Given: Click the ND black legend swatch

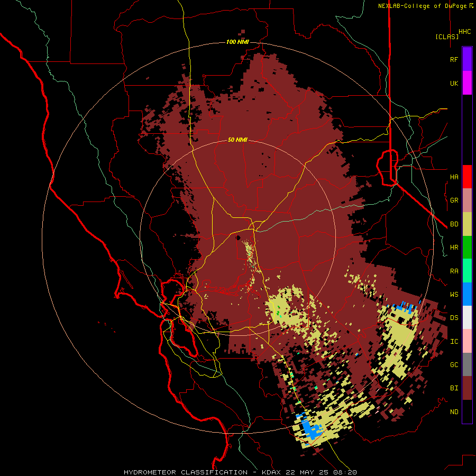Looking at the screenshot, I should coord(467,411).
